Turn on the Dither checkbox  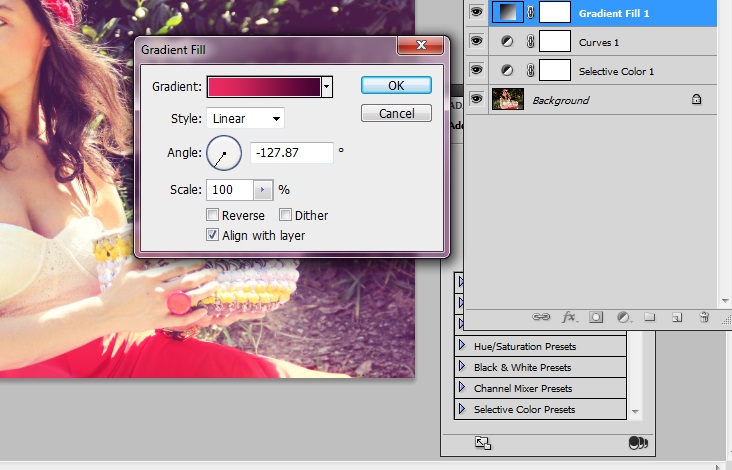click(x=285, y=215)
